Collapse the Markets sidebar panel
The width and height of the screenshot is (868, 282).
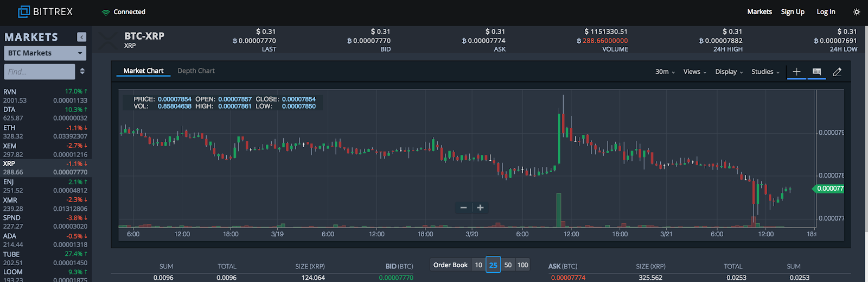pyautogui.click(x=81, y=37)
